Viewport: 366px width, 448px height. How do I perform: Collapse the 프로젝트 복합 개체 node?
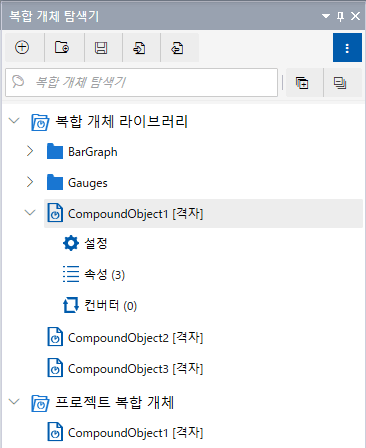tap(14, 401)
